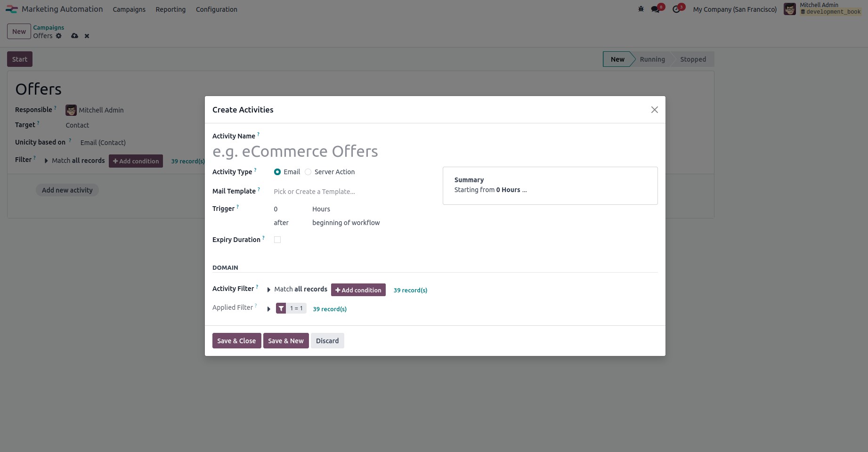Open the bug report tool
The width and height of the screenshot is (868, 452).
coord(641,8)
